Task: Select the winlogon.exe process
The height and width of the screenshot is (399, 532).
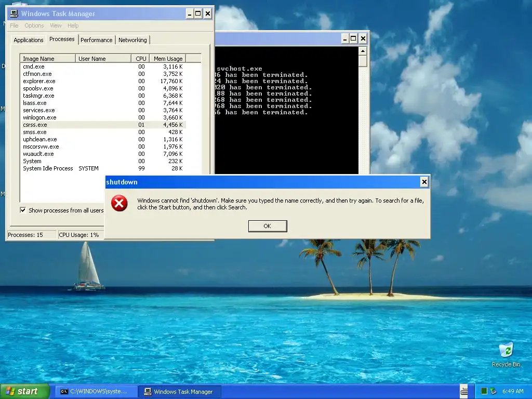Action: (103, 117)
